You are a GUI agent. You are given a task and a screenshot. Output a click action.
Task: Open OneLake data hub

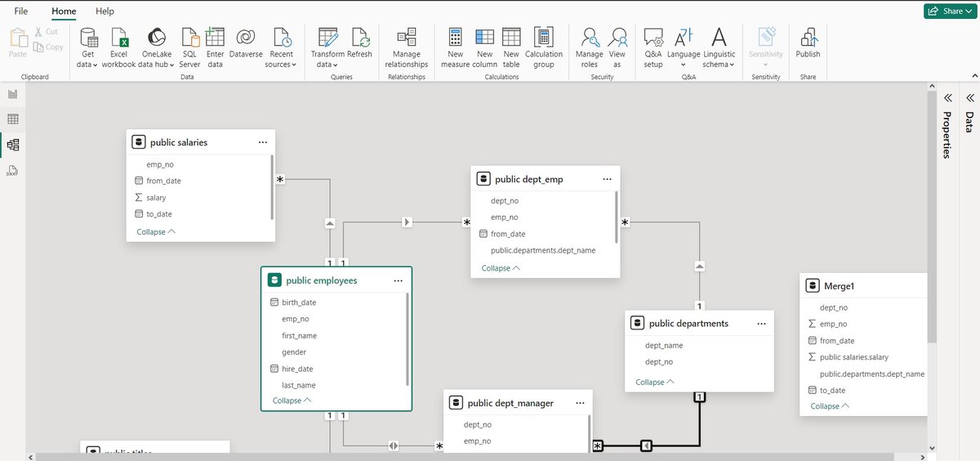point(155,47)
